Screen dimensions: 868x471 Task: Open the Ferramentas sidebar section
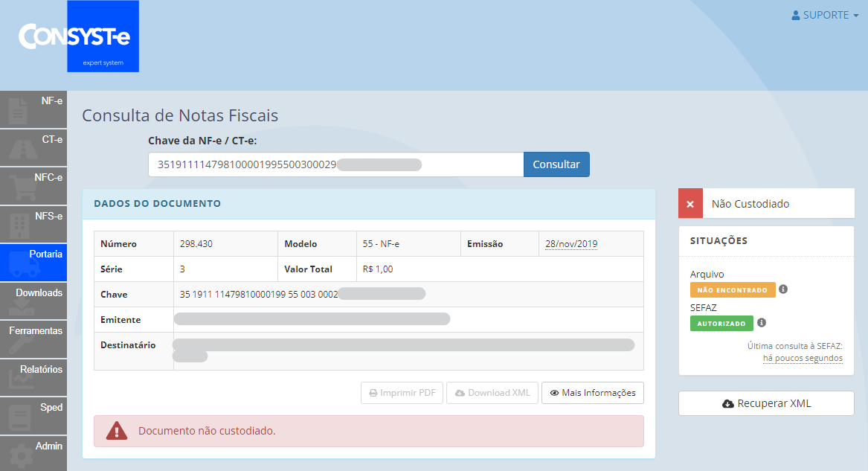[33, 339]
